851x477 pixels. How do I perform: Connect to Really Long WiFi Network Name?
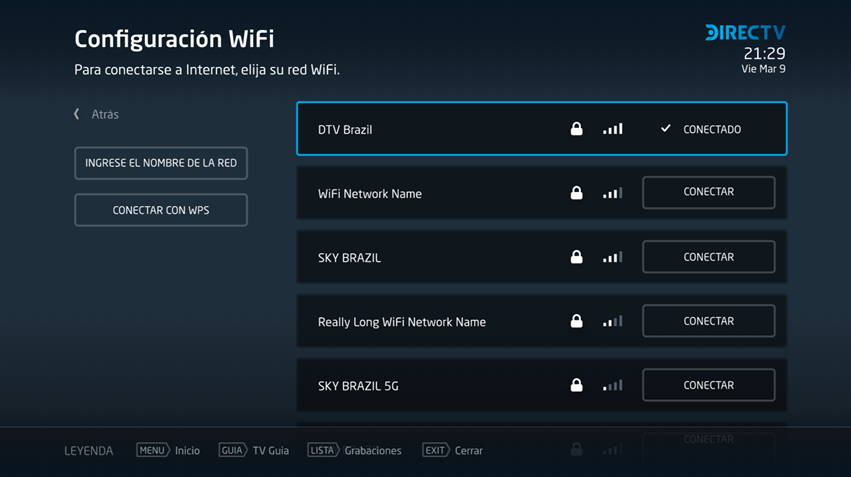tap(708, 321)
